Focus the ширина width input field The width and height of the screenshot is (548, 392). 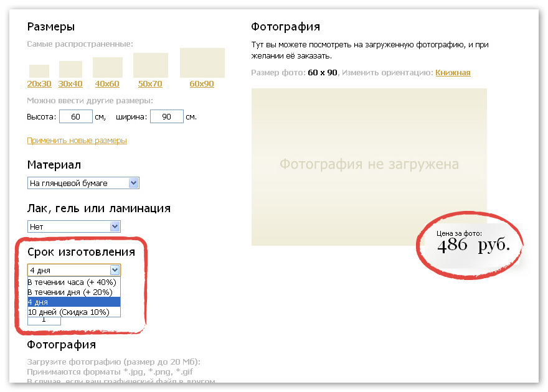[x=167, y=116]
